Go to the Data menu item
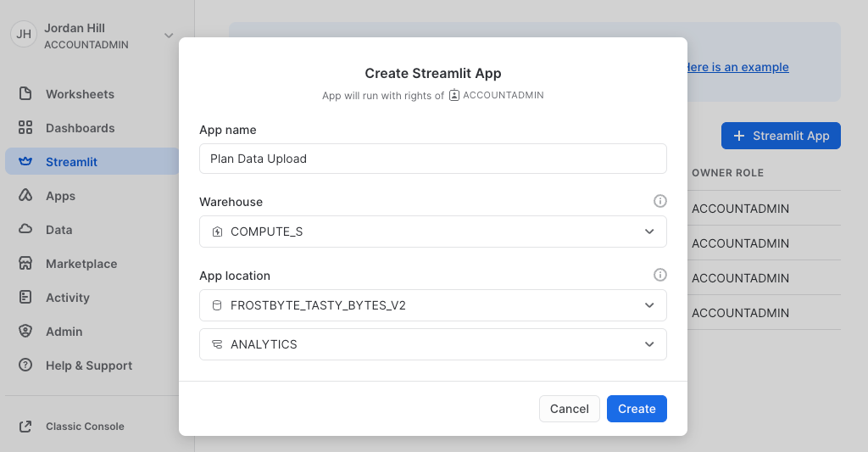Viewport: 868px width, 452px height. coord(58,230)
